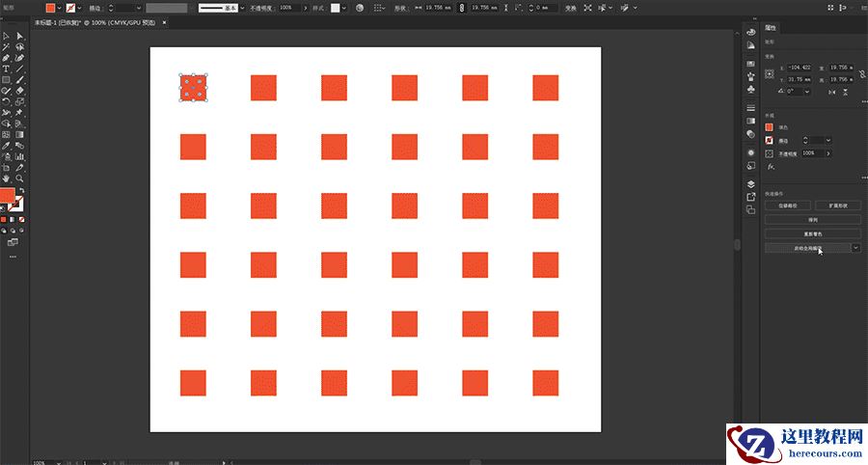Swap fill and stroke colors

pyautogui.click(x=22, y=190)
